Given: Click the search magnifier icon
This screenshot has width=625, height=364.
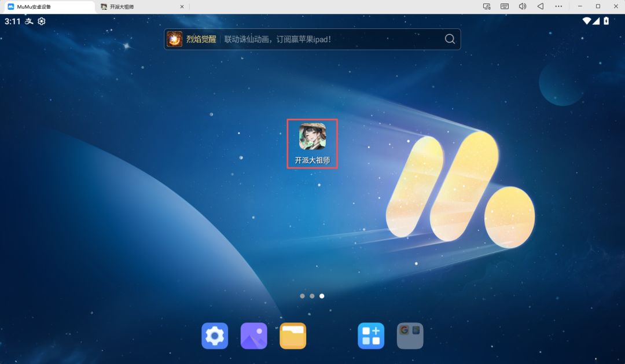Looking at the screenshot, I should point(450,39).
